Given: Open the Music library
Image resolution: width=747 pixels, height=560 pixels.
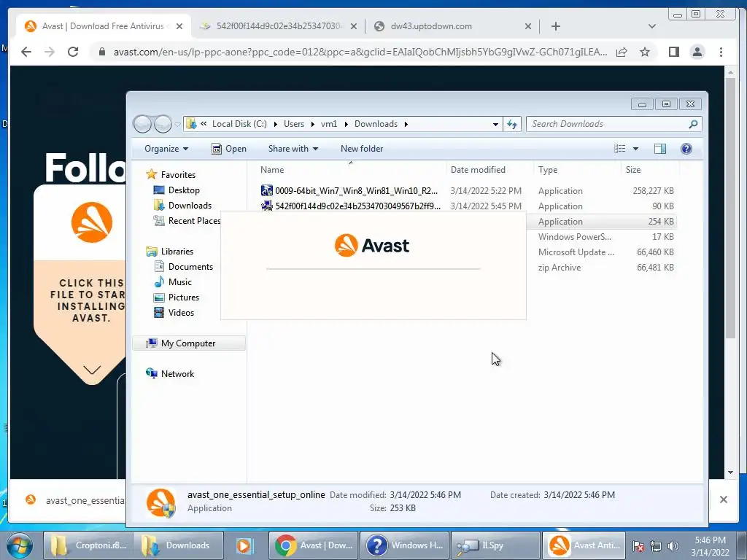Looking at the screenshot, I should (172, 282).
